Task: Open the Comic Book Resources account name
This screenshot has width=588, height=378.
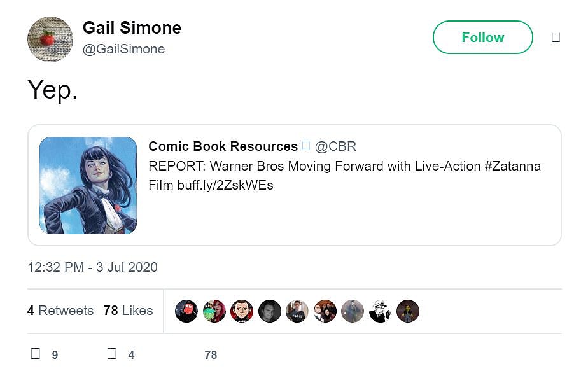Action: [223, 146]
